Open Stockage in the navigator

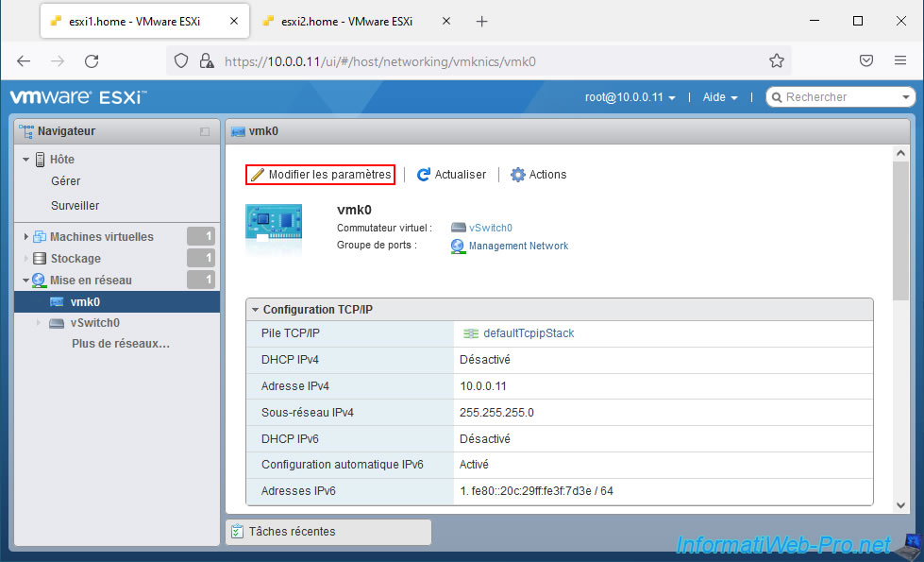pyautogui.click(x=76, y=258)
